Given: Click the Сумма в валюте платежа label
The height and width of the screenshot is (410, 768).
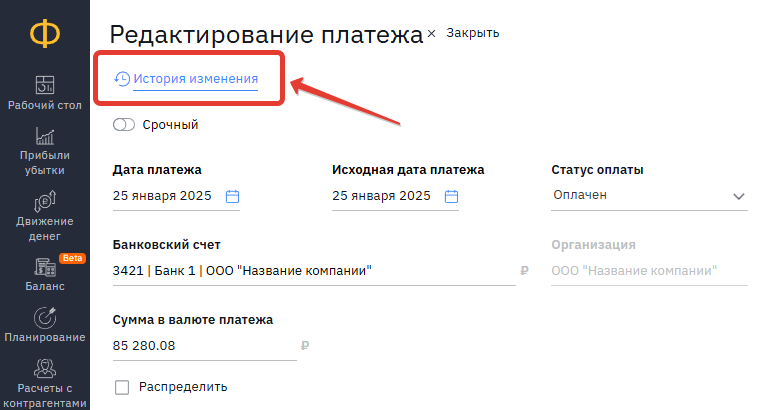Looking at the screenshot, I should coord(192,320).
